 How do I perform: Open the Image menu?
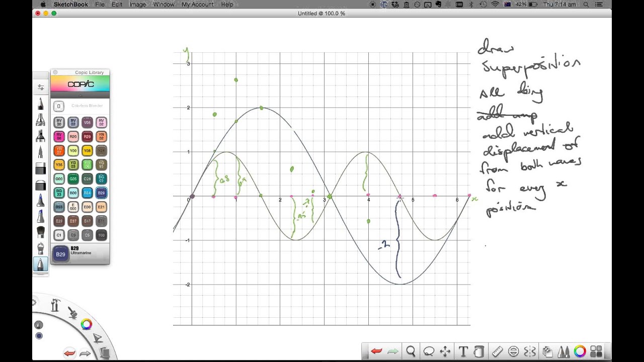[137, 5]
